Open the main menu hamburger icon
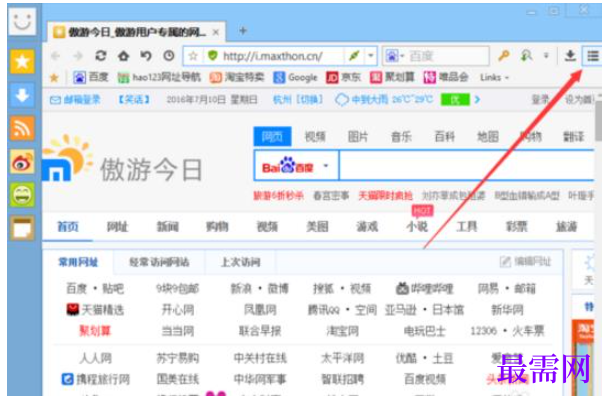The height and width of the screenshot is (400, 609). (592, 56)
